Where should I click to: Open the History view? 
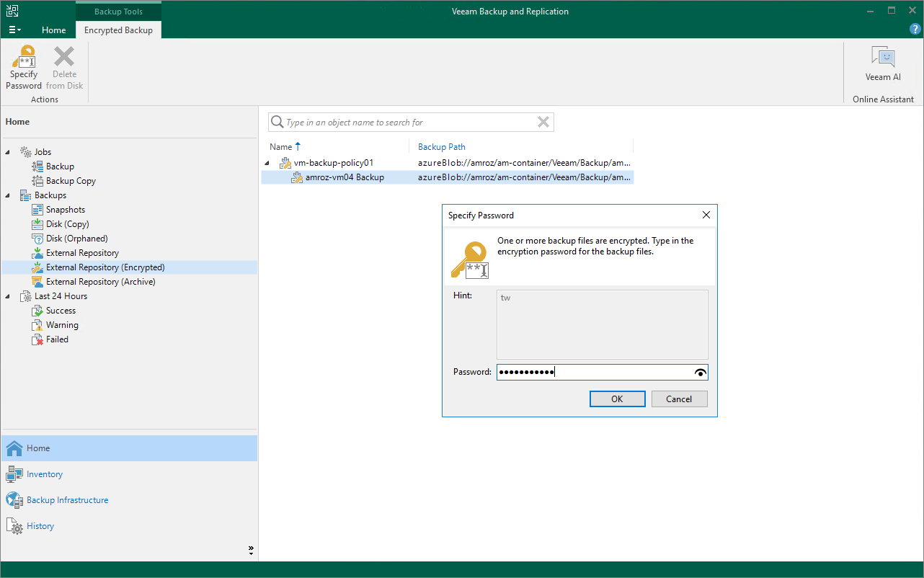point(40,526)
